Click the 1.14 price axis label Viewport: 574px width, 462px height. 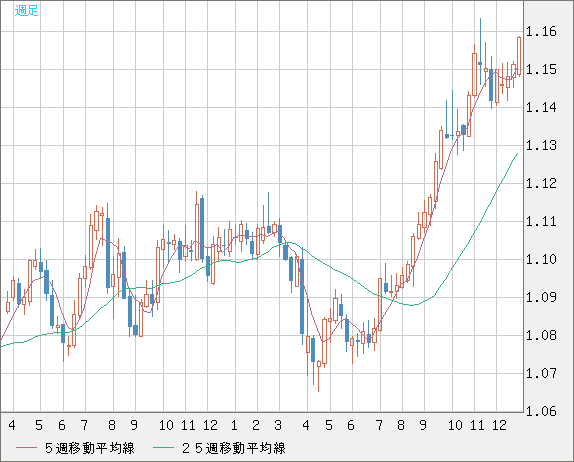(x=541, y=108)
